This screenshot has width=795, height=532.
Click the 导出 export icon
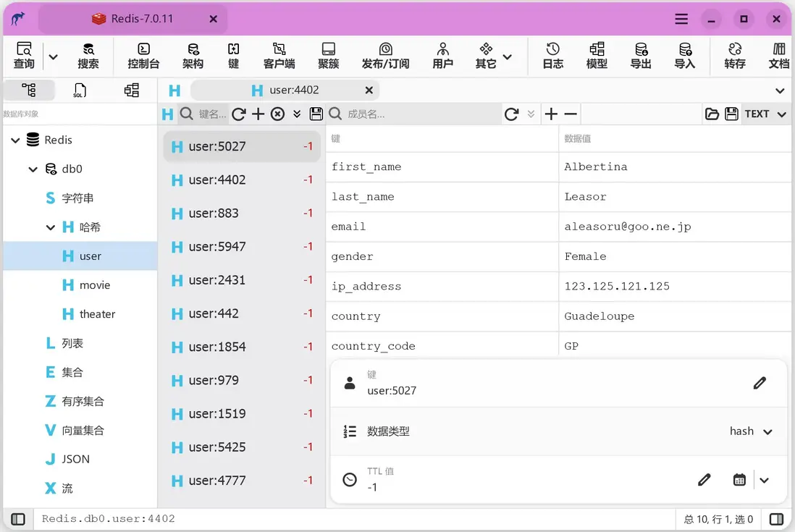click(x=641, y=56)
